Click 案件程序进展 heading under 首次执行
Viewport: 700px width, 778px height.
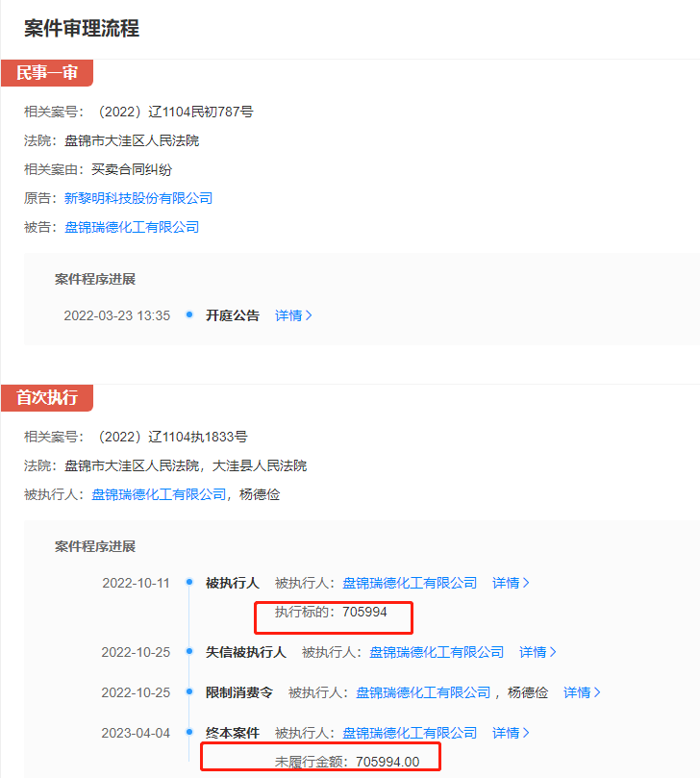(95, 547)
